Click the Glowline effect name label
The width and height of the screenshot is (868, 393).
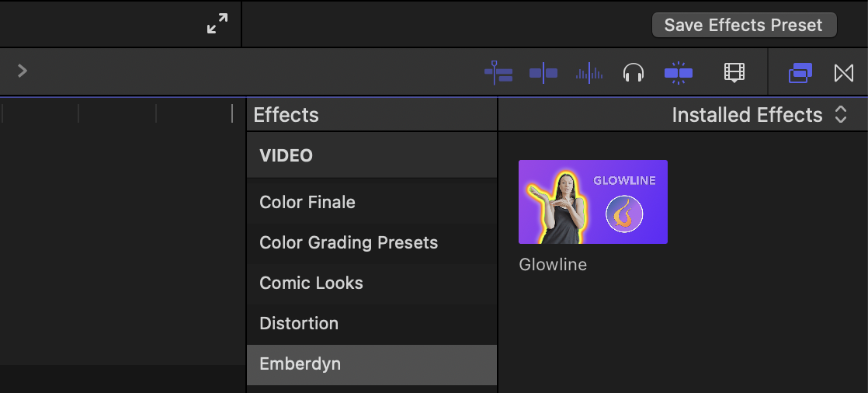pos(553,264)
